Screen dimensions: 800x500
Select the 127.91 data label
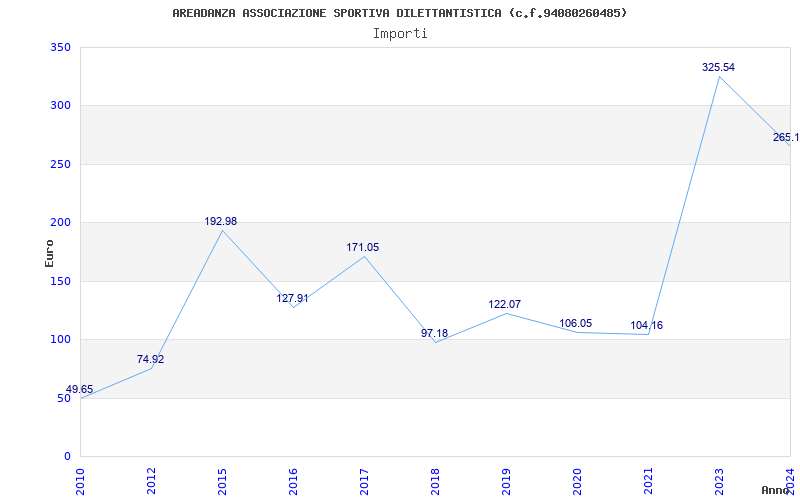(x=293, y=298)
